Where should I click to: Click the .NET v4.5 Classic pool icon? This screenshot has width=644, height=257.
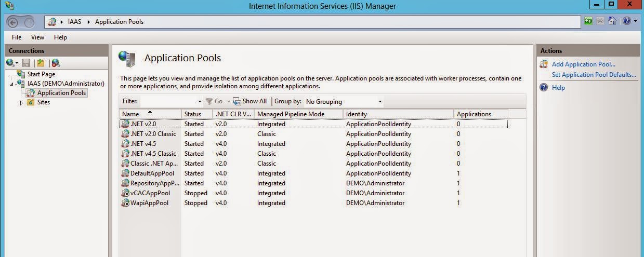[x=125, y=153]
